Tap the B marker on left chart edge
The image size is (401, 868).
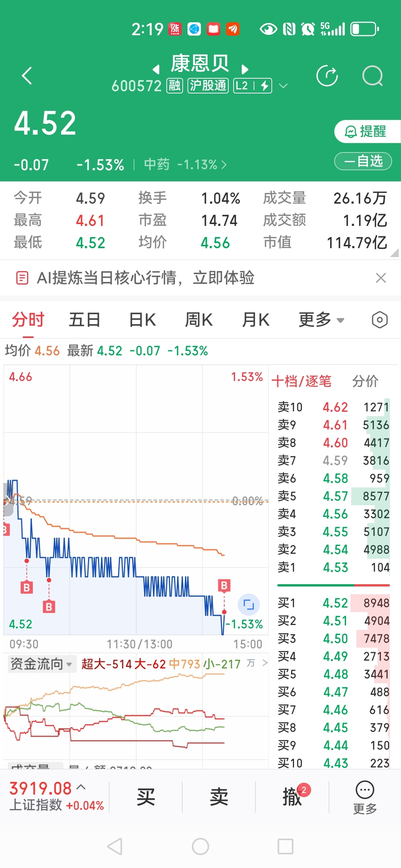(6, 529)
